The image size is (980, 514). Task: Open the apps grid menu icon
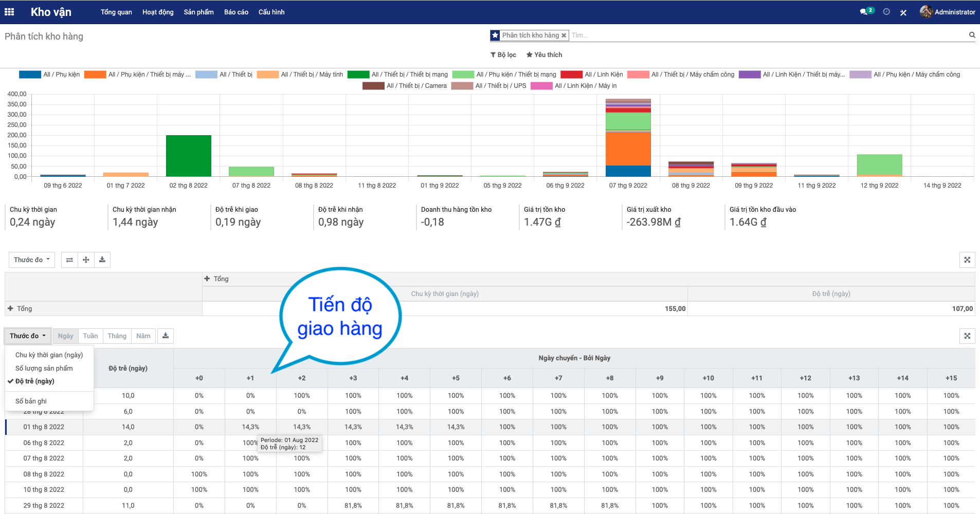9,12
